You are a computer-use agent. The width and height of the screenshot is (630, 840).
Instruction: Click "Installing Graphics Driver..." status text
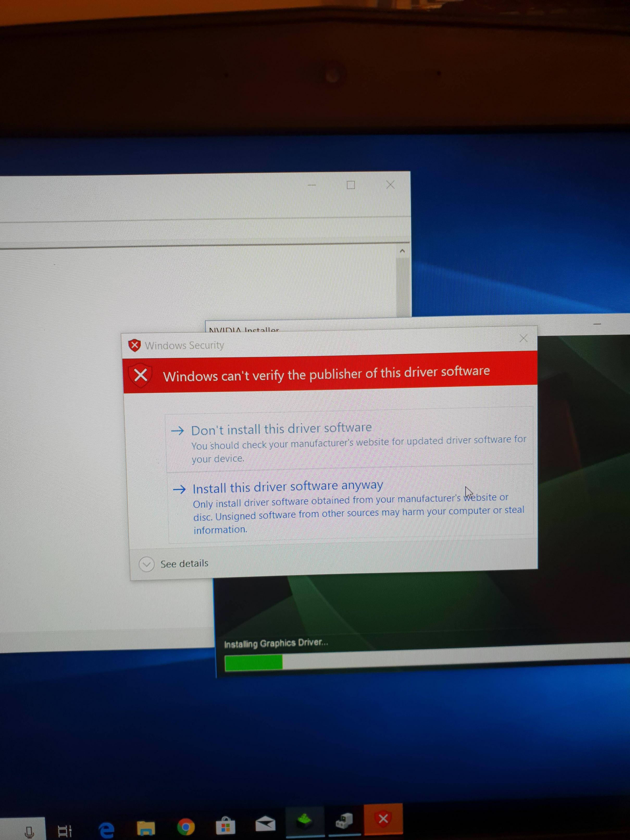pos(276,643)
